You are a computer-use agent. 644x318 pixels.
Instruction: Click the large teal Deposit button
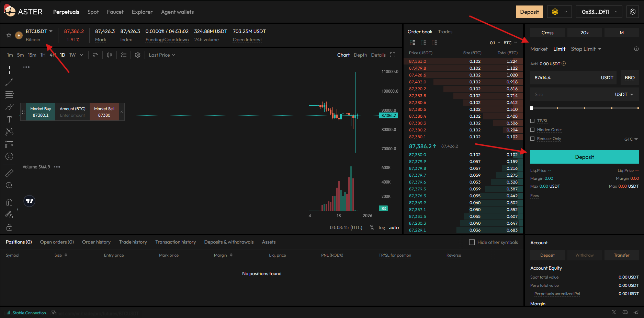584,157
